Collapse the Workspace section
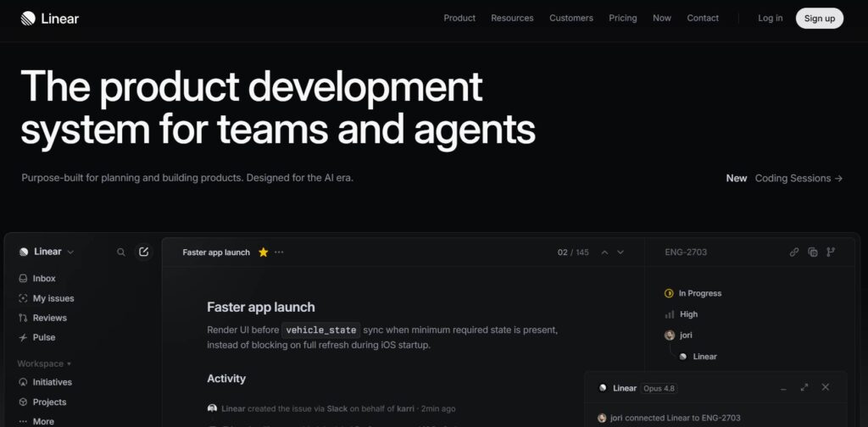 [44, 364]
